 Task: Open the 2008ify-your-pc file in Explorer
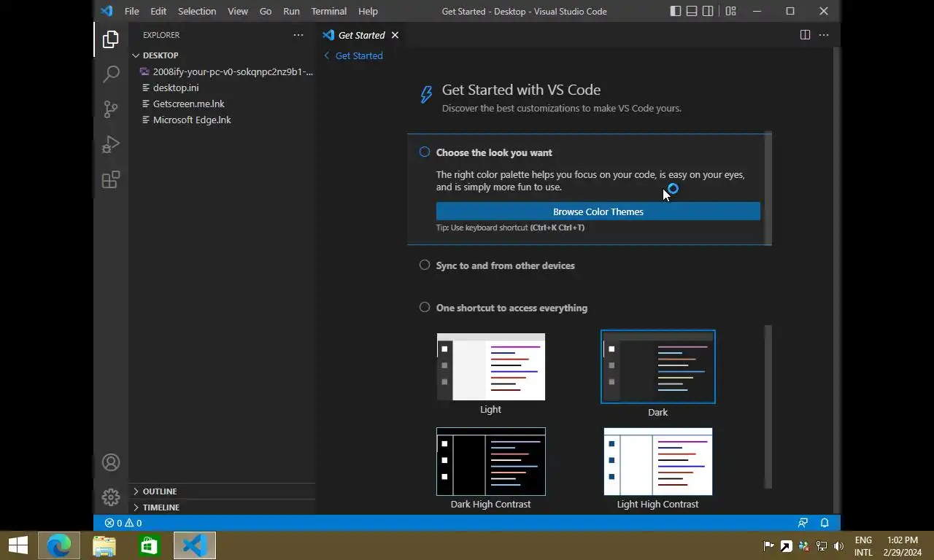(x=222, y=71)
